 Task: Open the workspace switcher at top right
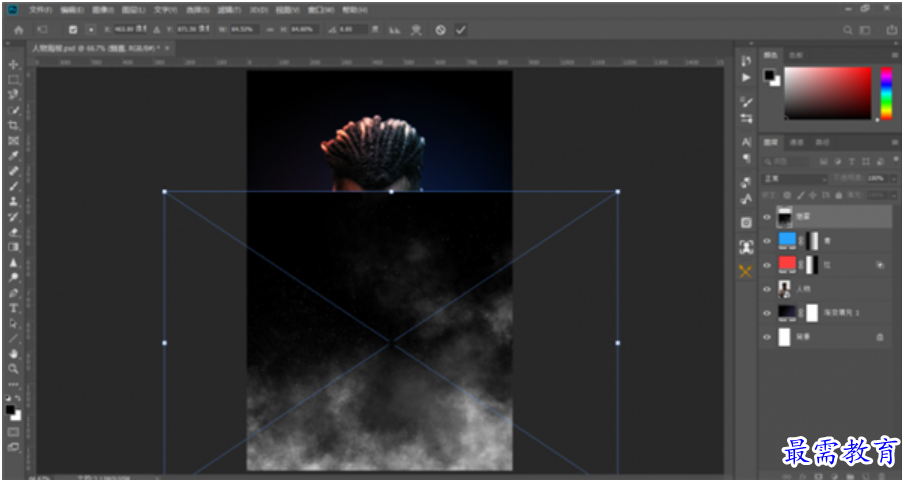(x=865, y=30)
